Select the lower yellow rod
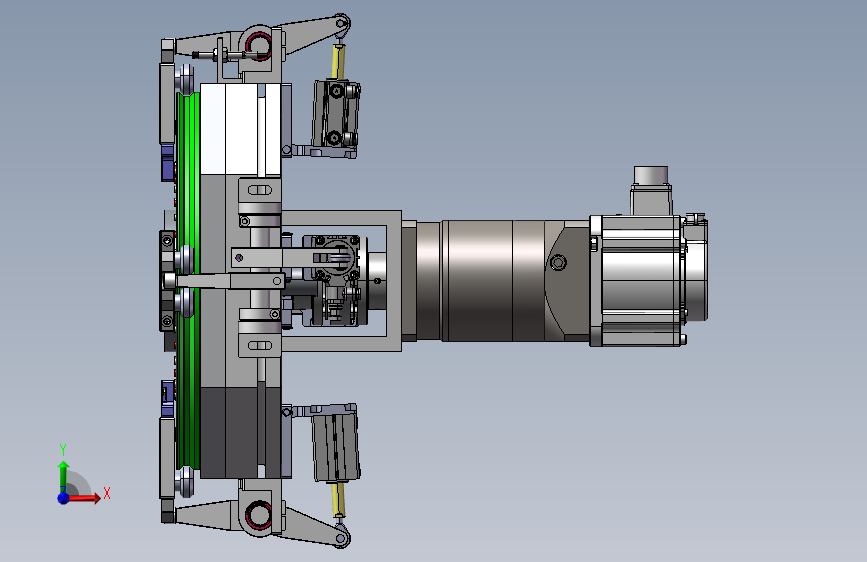The width and height of the screenshot is (867, 562). pyautogui.click(x=338, y=498)
